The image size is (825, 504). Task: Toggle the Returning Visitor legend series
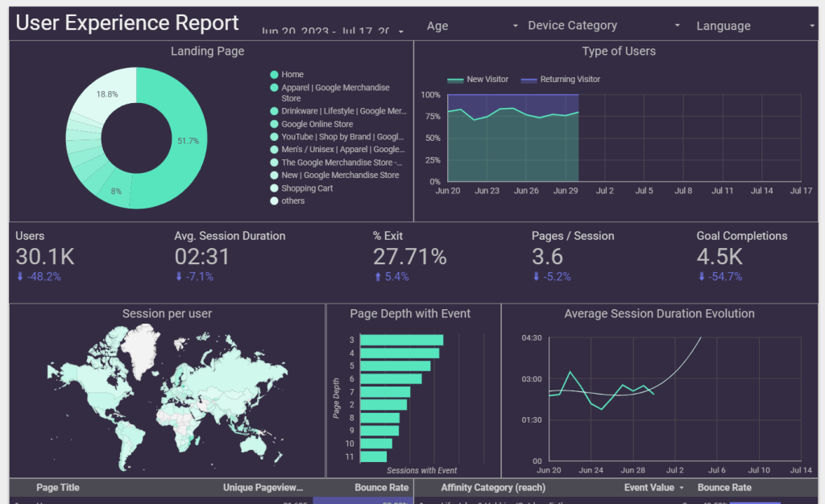coord(560,80)
